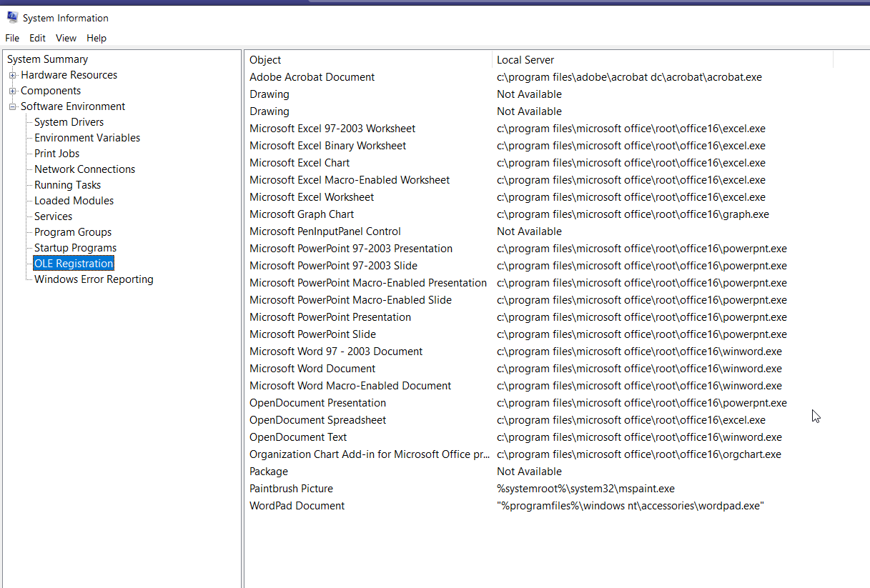Expand the Hardware Resources node
870x588 pixels.
tap(12, 75)
